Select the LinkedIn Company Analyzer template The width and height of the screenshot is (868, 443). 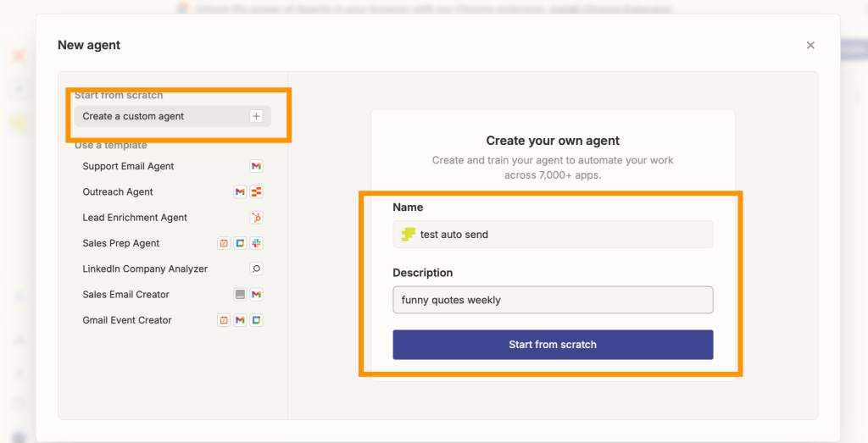[145, 269]
